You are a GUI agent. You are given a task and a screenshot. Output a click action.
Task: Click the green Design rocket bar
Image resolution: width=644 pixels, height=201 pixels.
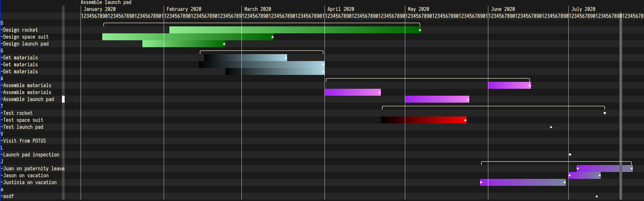(x=295, y=30)
